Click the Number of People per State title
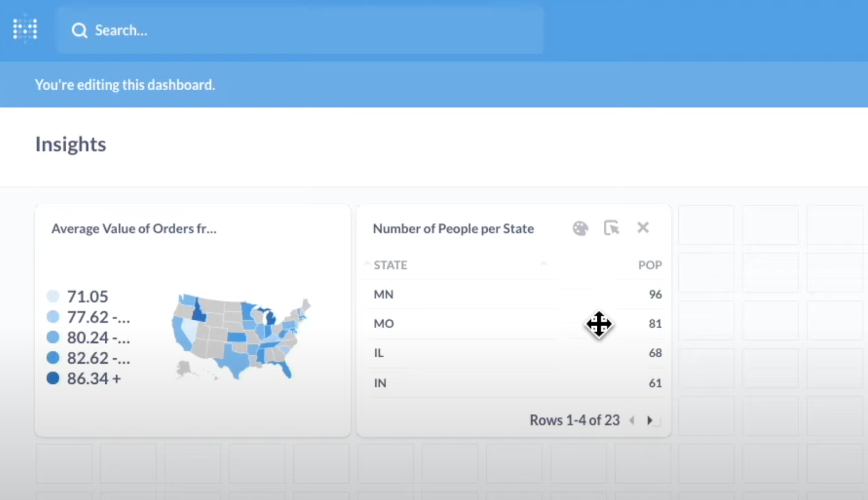Image resolution: width=868 pixels, height=500 pixels. [453, 229]
